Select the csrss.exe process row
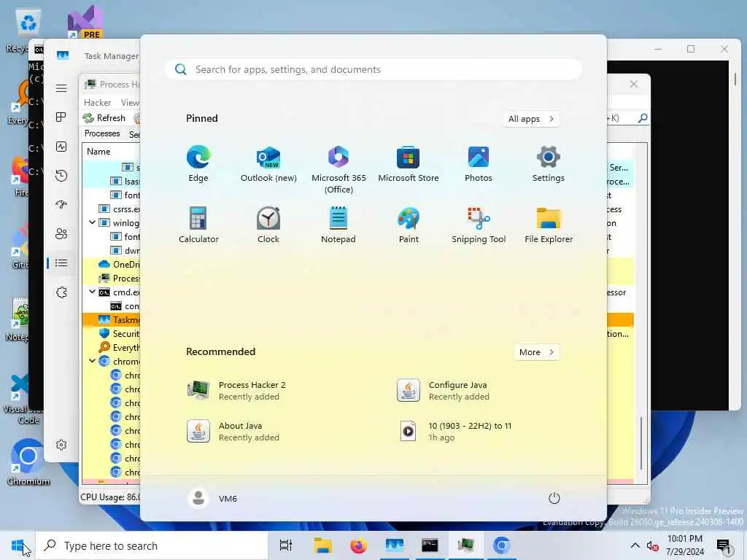 [112, 209]
